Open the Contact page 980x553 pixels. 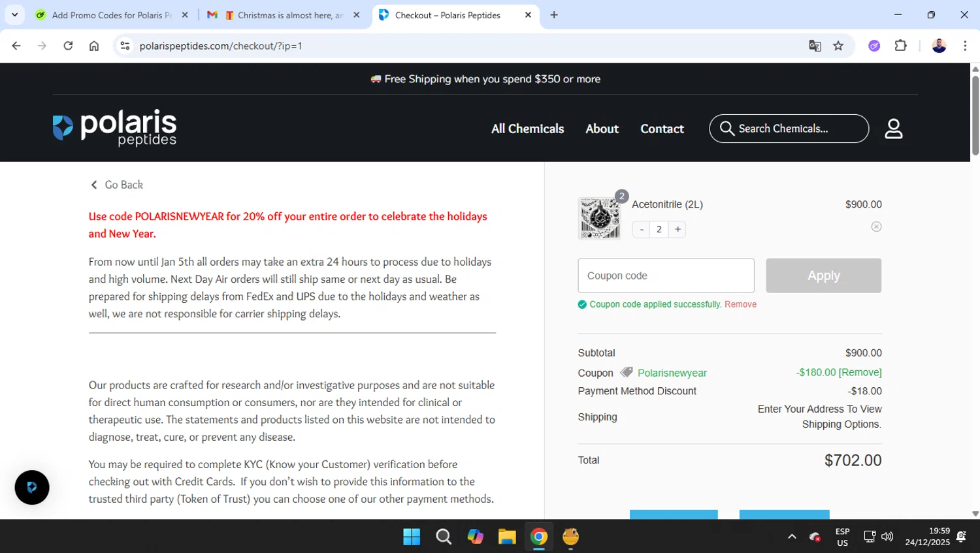(x=662, y=129)
